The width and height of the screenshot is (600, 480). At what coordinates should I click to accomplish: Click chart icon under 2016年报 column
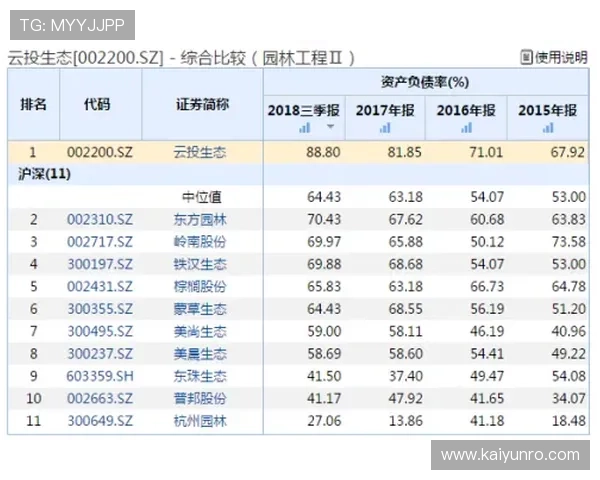pyautogui.click(x=466, y=127)
